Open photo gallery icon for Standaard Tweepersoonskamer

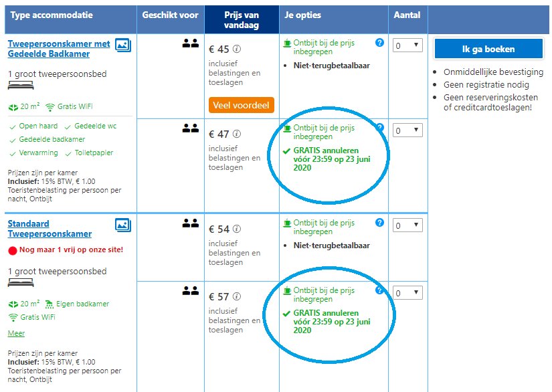pyautogui.click(x=123, y=225)
